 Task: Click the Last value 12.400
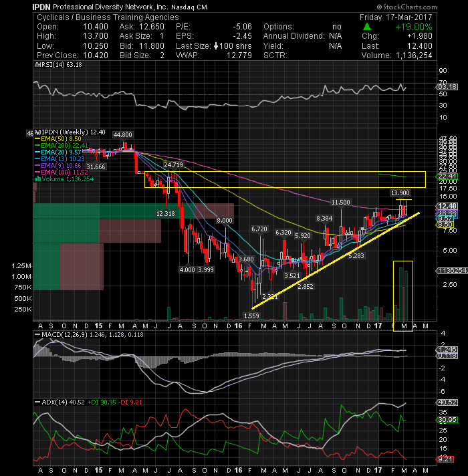420,46
